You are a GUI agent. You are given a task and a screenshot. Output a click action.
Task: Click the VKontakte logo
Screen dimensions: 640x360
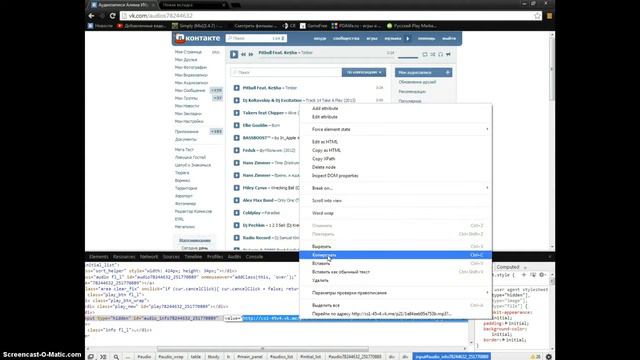(x=198, y=38)
